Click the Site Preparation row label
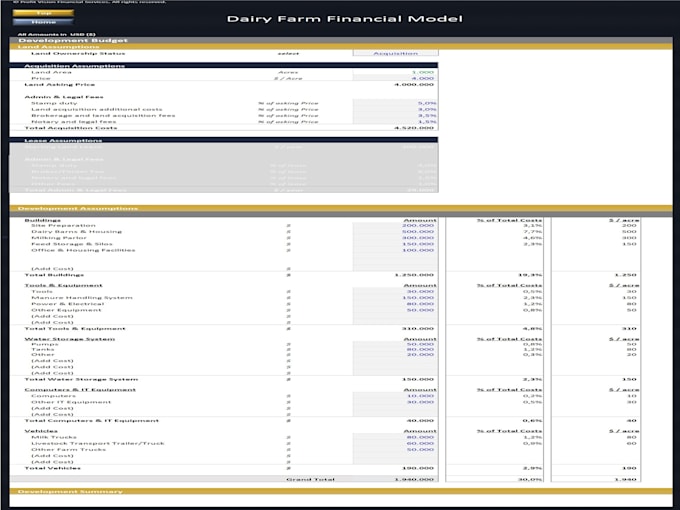Viewport: 680px width, 510px height. (x=63, y=226)
